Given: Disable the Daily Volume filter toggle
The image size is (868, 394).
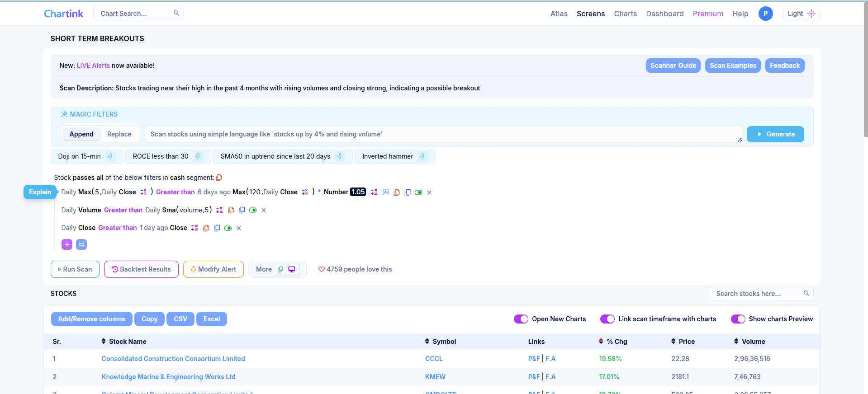Looking at the screenshot, I should (253, 210).
